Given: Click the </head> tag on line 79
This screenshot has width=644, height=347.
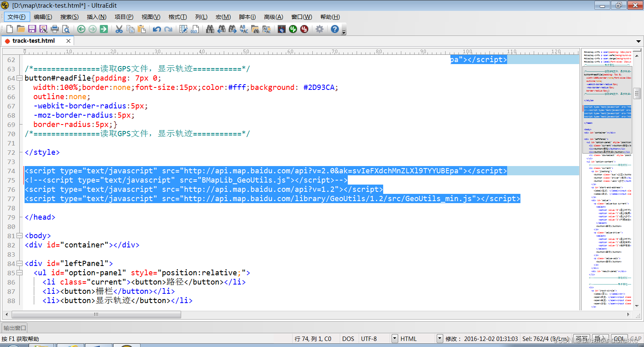Looking at the screenshot, I should [x=40, y=217].
